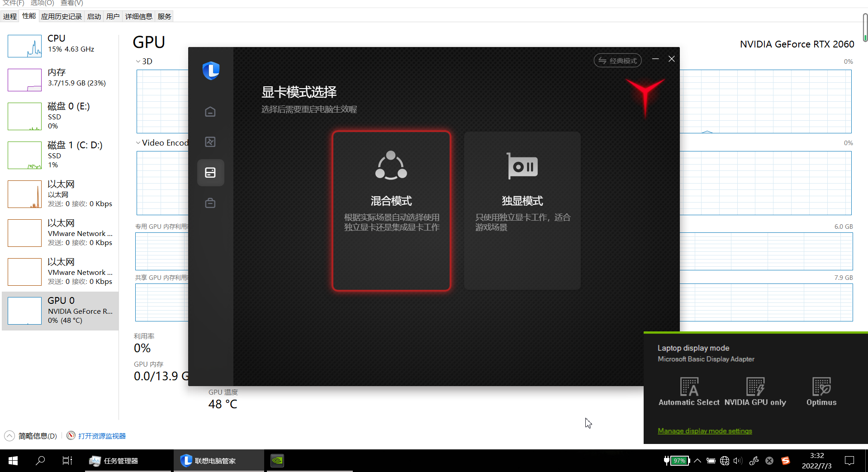Switch to 性能 tab in Task Manager

29,16
